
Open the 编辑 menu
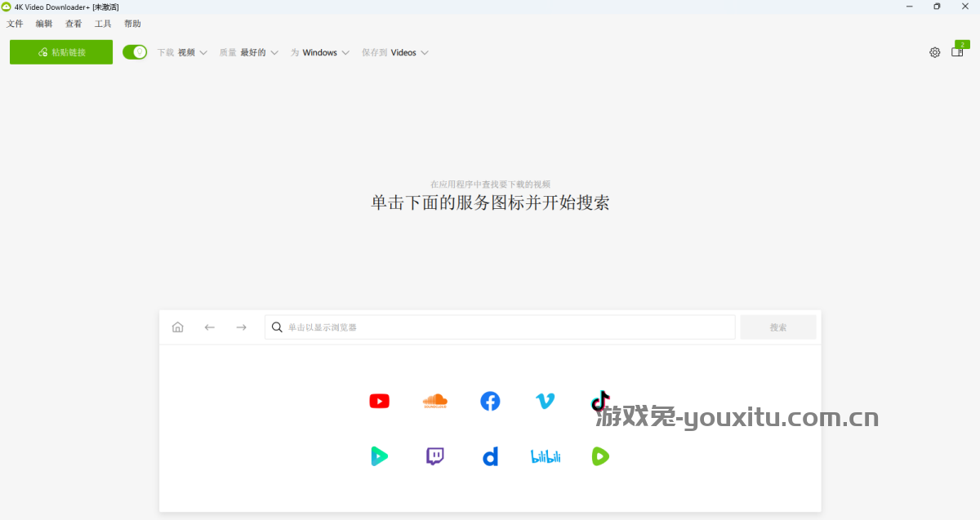click(x=44, y=24)
